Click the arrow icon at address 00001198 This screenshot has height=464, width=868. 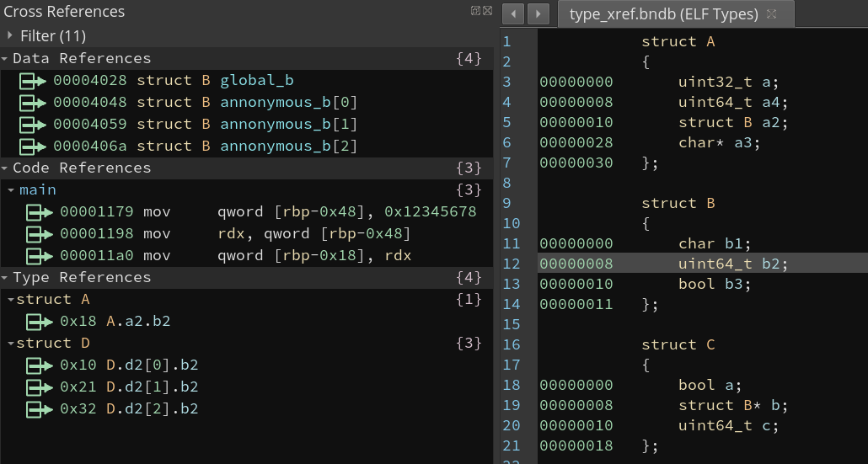coord(40,234)
